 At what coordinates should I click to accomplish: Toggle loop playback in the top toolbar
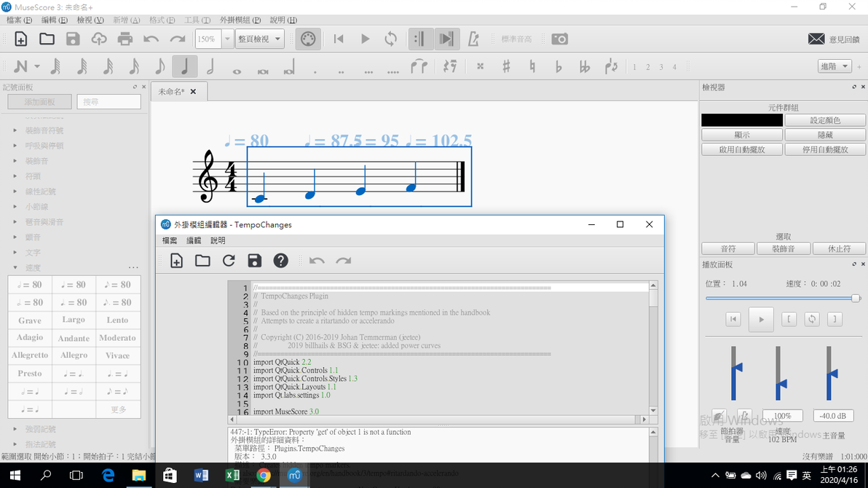(391, 39)
